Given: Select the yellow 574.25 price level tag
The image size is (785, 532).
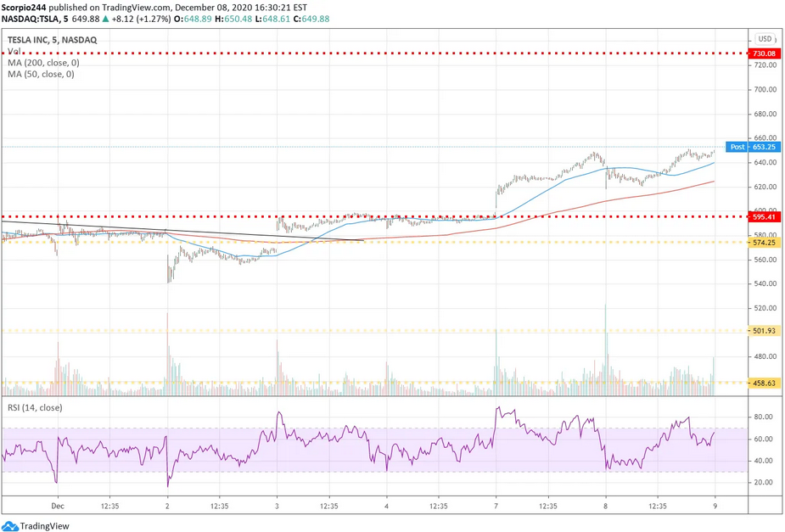Looking at the screenshot, I should tap(764, 242).
